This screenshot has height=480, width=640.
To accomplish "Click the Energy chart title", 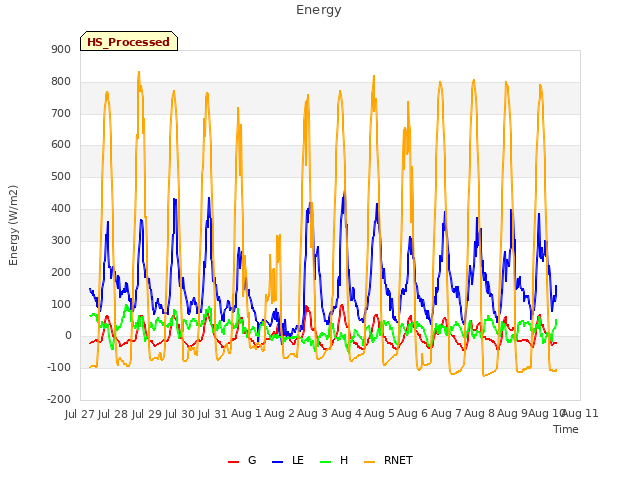I will click(319, 10).
